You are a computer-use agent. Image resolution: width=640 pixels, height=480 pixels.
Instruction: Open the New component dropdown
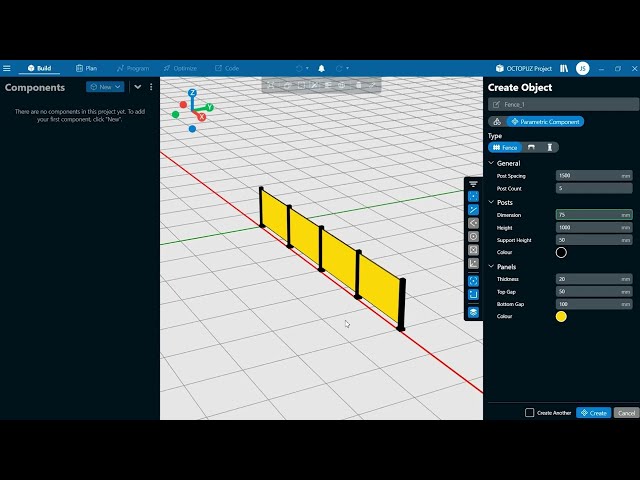(105, 87)
